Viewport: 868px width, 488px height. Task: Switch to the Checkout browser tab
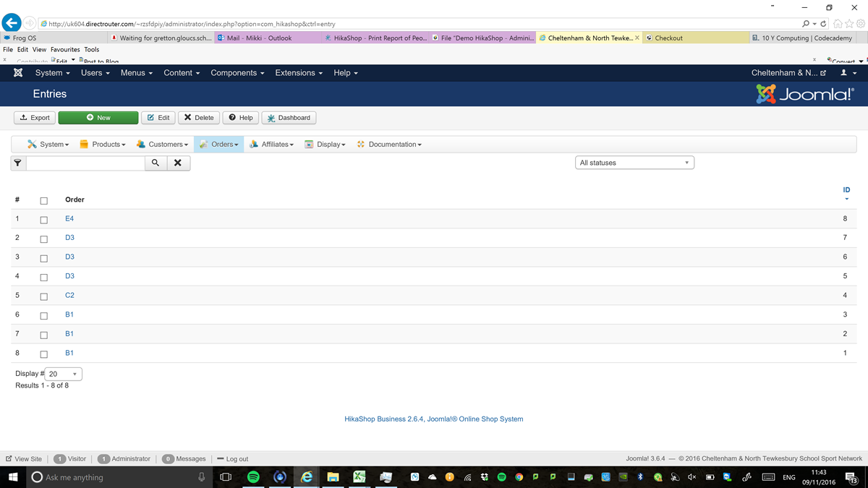695,38
